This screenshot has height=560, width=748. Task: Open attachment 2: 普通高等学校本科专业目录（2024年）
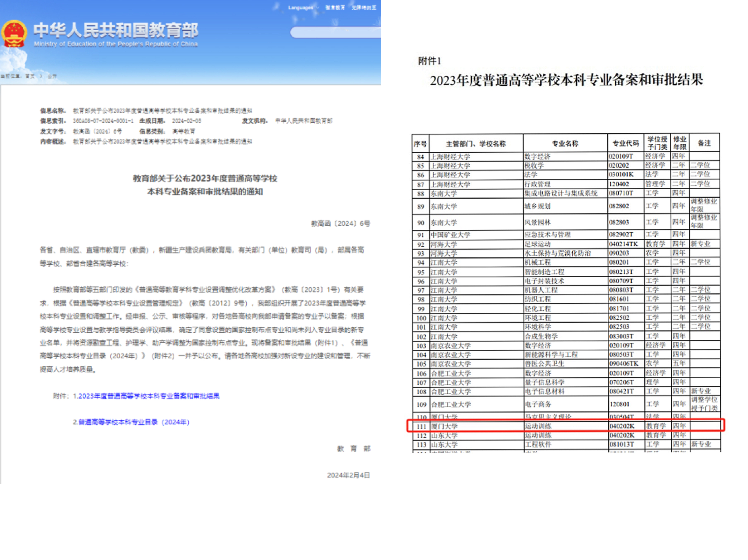[x=131, y=422]
